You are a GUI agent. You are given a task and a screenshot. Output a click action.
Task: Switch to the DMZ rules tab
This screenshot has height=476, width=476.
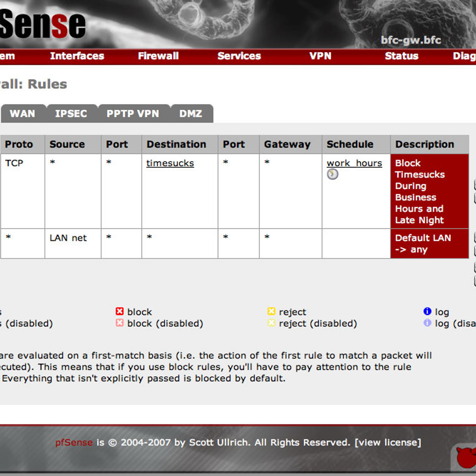coord(191,113)
